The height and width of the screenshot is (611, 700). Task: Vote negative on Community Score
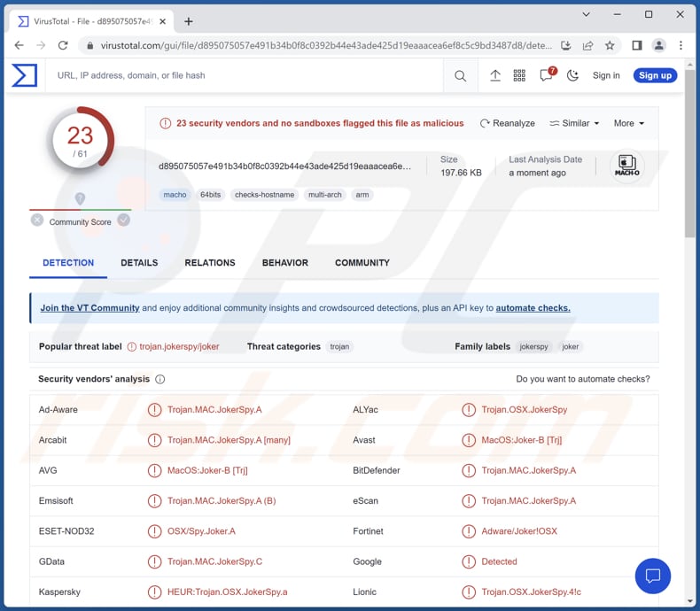tap(37, 220)
